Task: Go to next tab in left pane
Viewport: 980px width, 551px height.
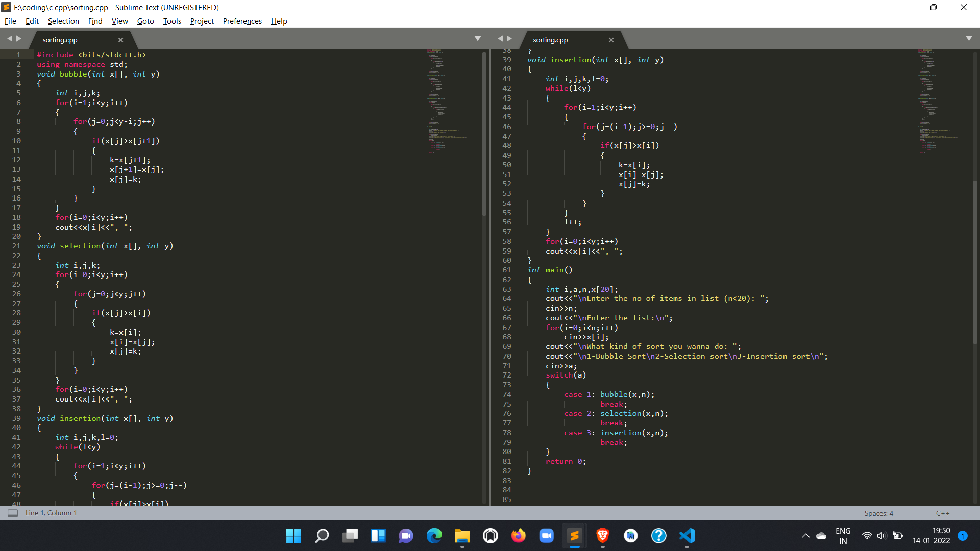Action: [x=19, y=38]
